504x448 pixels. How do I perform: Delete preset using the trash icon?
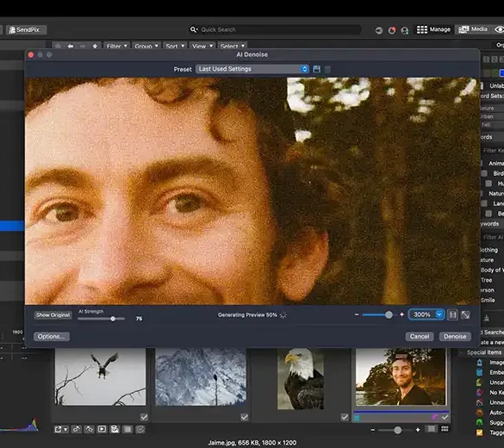coord(327,69)
